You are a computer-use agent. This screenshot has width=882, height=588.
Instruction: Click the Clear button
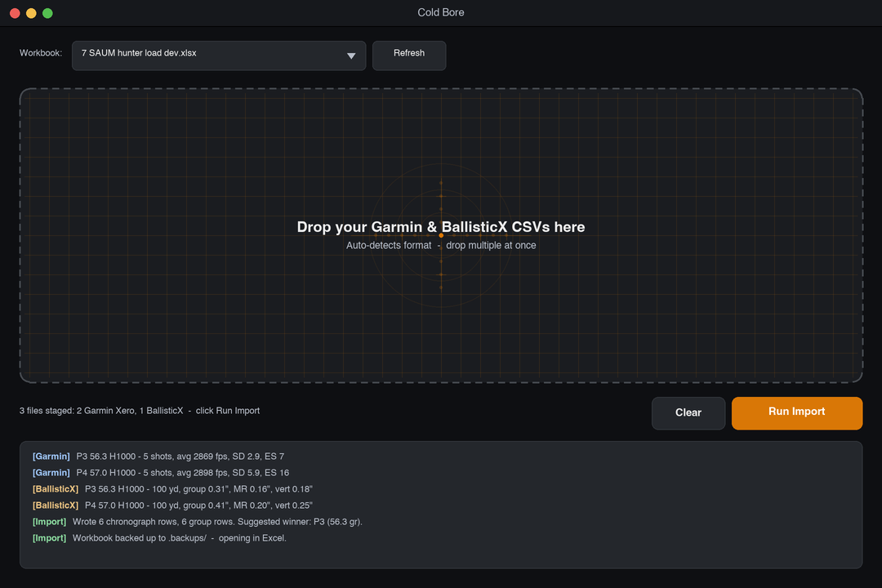pos(688,413)
